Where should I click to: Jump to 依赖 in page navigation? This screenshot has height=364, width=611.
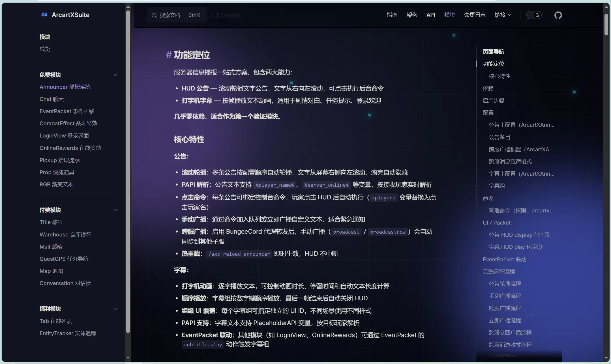click(x=488, y=88)
